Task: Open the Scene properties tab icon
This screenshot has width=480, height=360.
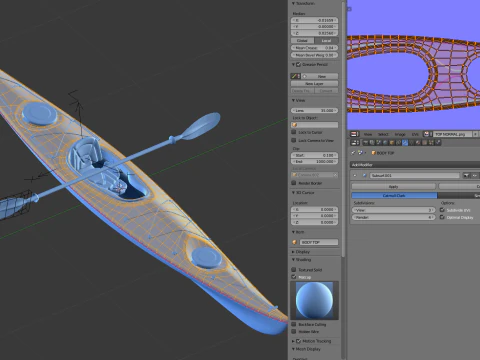Action: [x=379, y=143]
